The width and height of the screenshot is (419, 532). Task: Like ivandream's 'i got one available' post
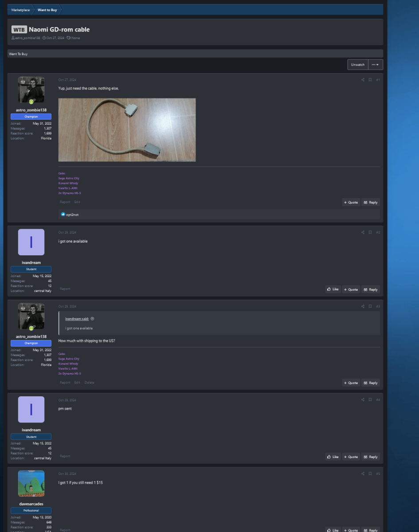(333, 289)
